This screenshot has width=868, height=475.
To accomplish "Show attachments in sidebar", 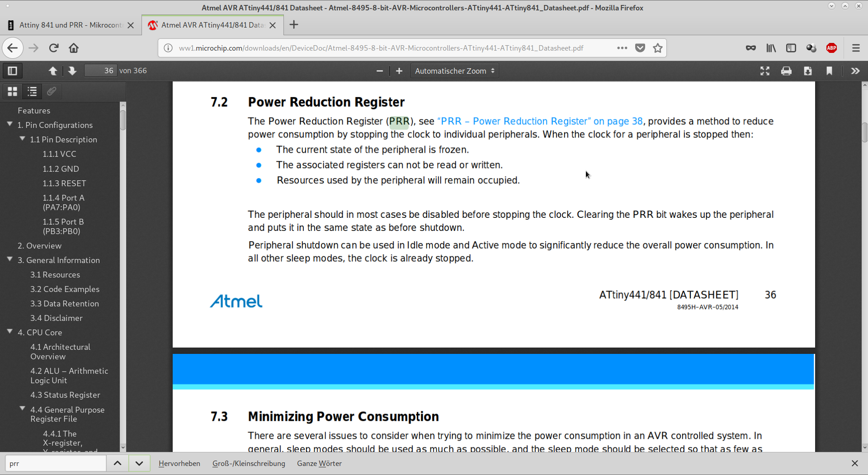I will click(52, 92).
